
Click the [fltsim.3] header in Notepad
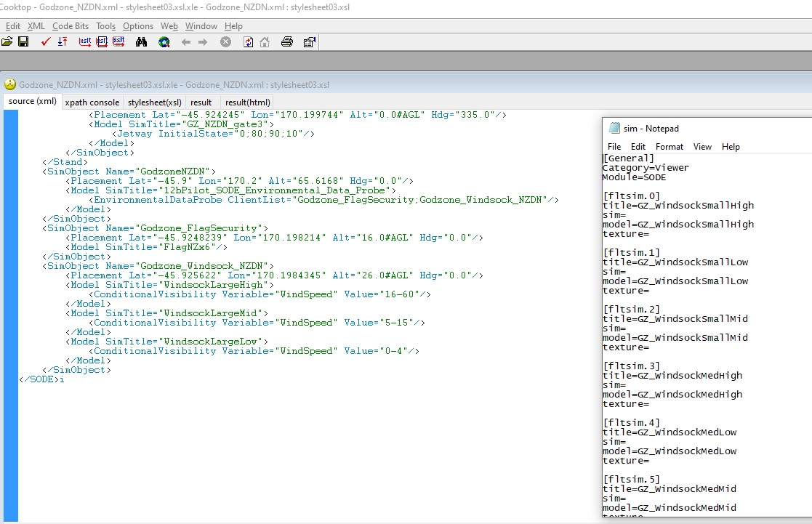click(x=632, y=366)
